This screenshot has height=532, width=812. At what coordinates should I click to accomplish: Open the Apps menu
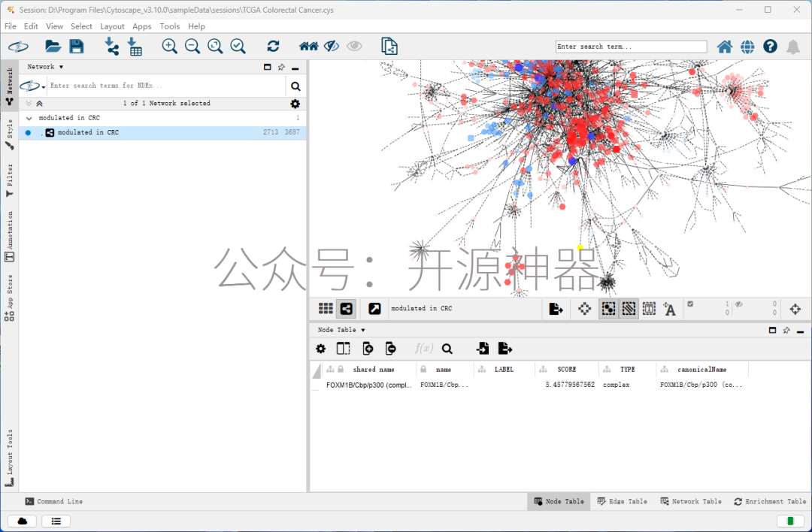(x=142, y=26)
